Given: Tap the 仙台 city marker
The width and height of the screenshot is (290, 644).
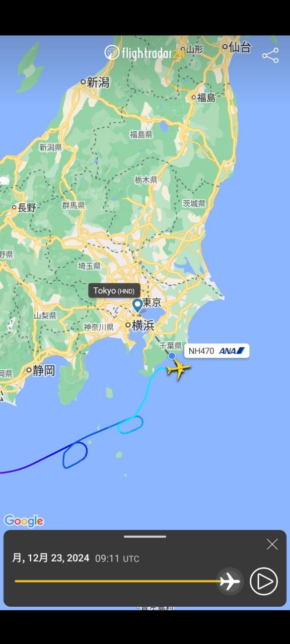Looking at the screenshot, I should point(225,47).
